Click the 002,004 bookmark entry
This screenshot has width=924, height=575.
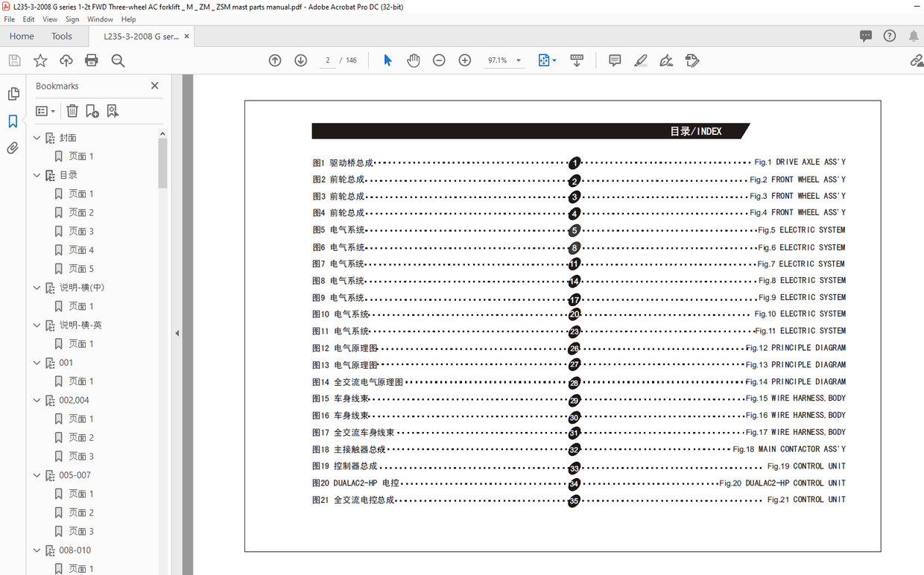point(74,400)
